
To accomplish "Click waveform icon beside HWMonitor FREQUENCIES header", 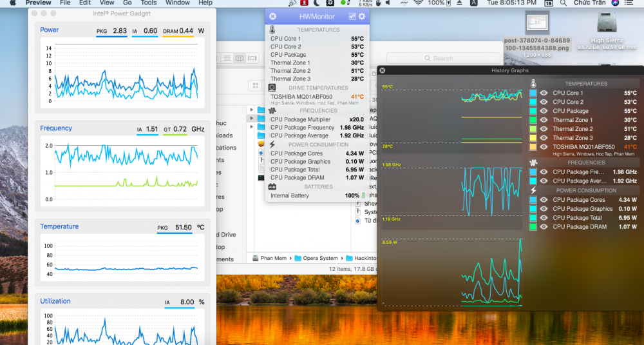I will 272,111.
